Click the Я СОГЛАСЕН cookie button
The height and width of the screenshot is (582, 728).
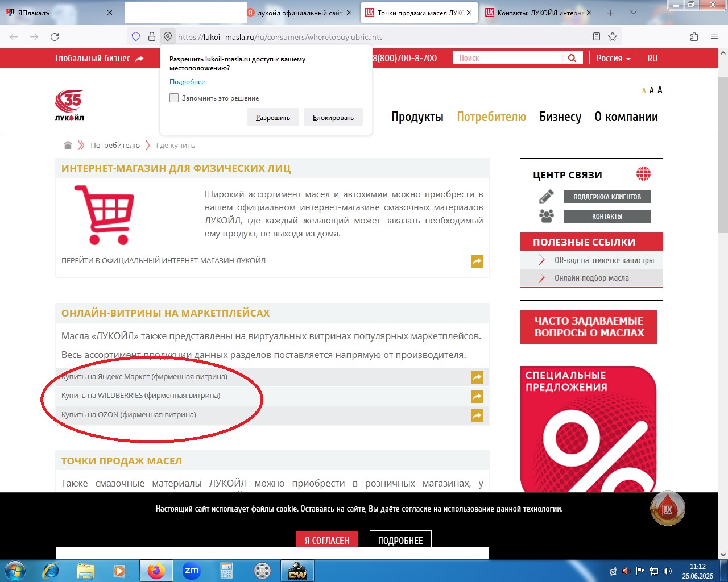[326, 540]
